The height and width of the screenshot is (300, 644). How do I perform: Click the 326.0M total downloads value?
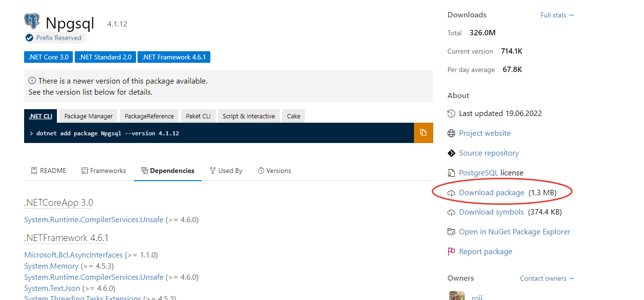click(x=482, y=33)
